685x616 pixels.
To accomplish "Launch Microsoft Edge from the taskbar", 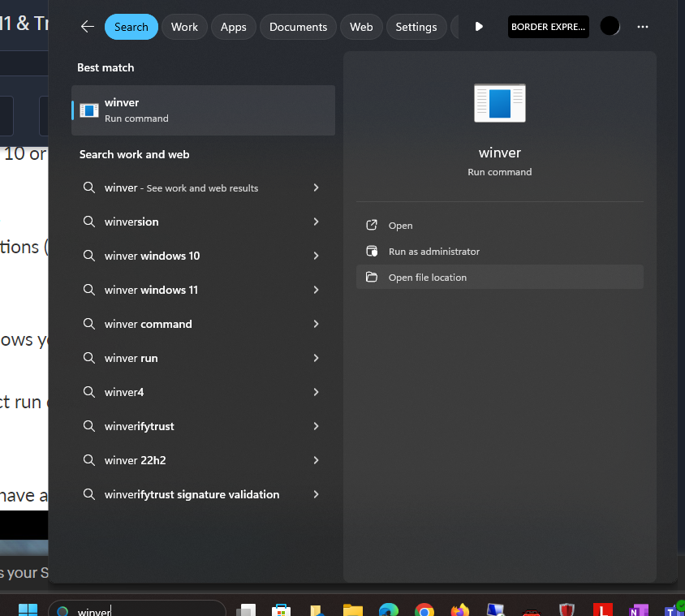I will click(389, 610).
